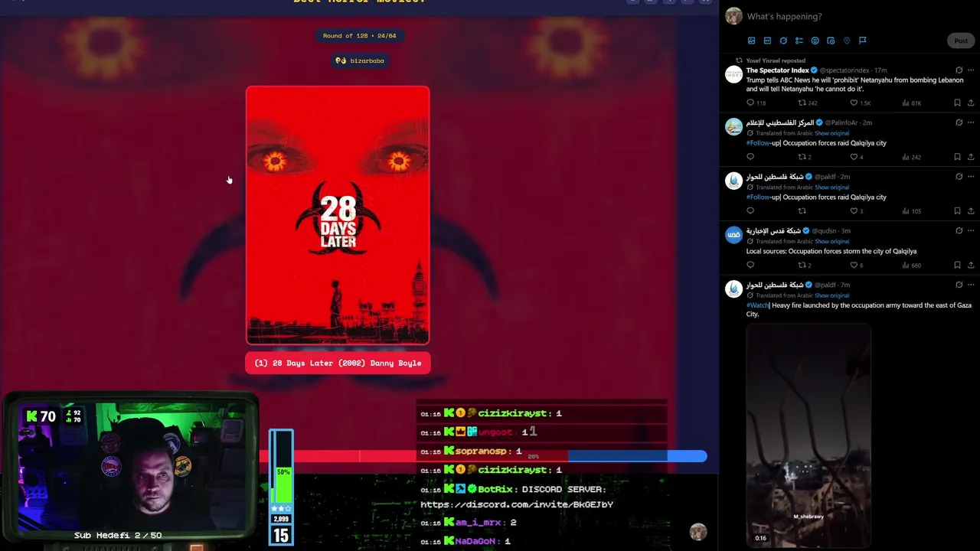
Task: Like The Spectator Index tweet
Action: point(854,103)
